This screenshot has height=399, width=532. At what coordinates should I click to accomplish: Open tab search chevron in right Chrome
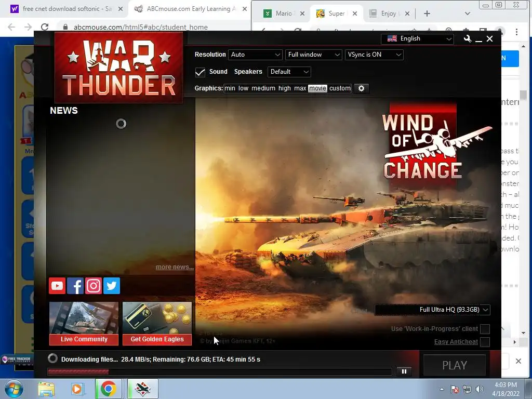(x=467, y=14)
